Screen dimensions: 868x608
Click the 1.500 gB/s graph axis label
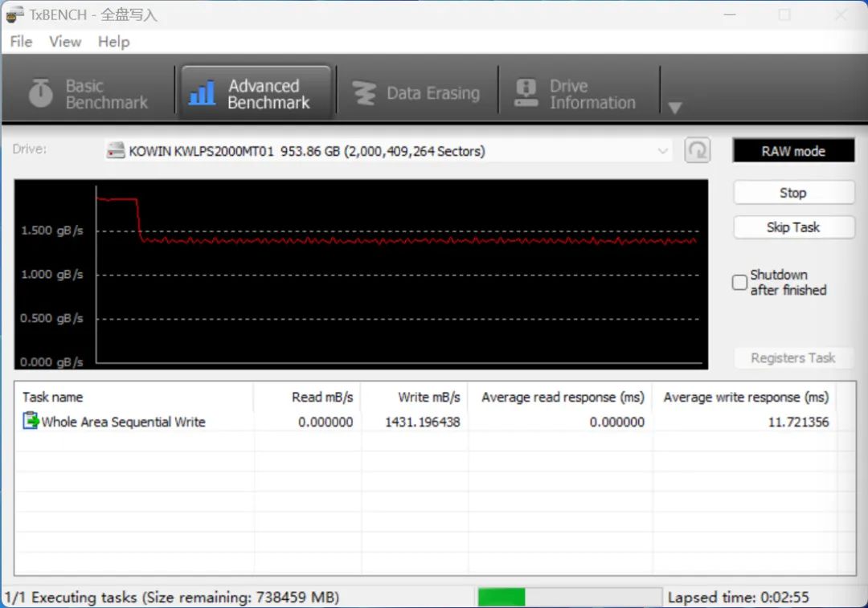52,231
